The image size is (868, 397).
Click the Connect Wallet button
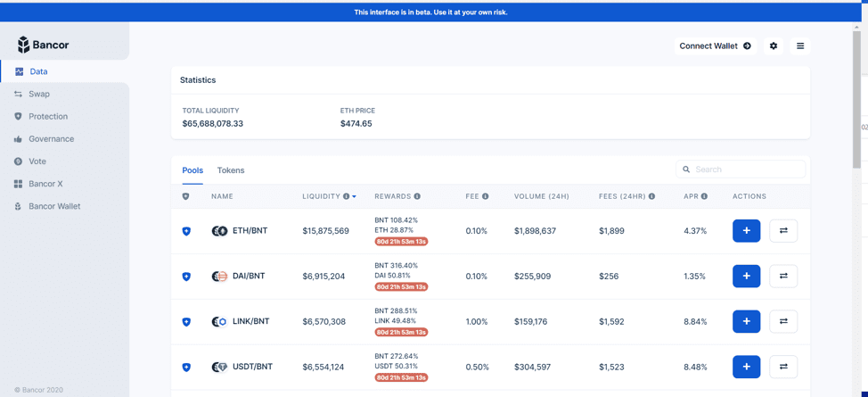[x=715, y=46]
